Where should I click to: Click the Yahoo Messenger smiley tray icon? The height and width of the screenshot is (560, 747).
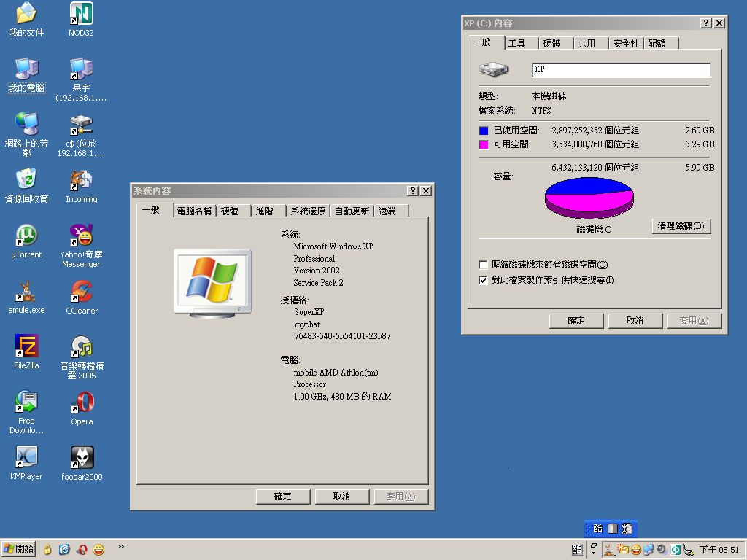pyautogui.click(x=635, y=550)
